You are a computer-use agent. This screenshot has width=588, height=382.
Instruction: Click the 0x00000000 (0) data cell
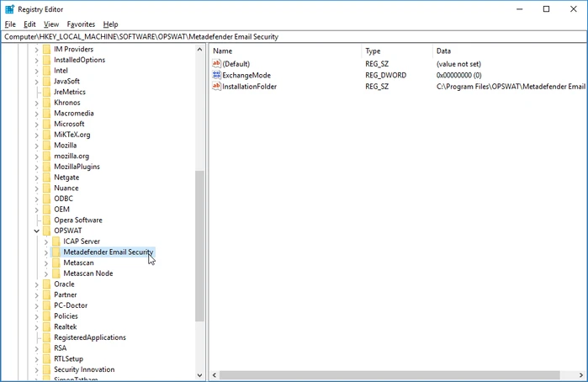458,76
